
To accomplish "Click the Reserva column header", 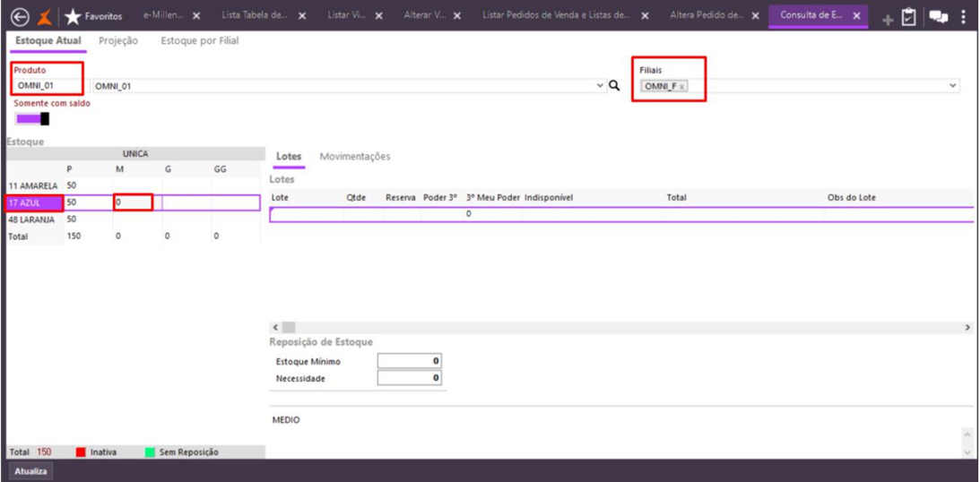I will tap(402, 197).
